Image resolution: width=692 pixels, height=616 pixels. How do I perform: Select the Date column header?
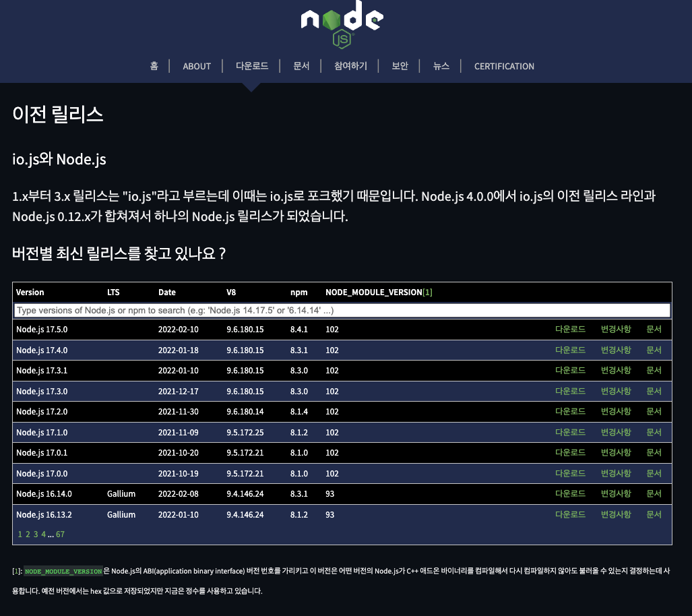[167, 292]
